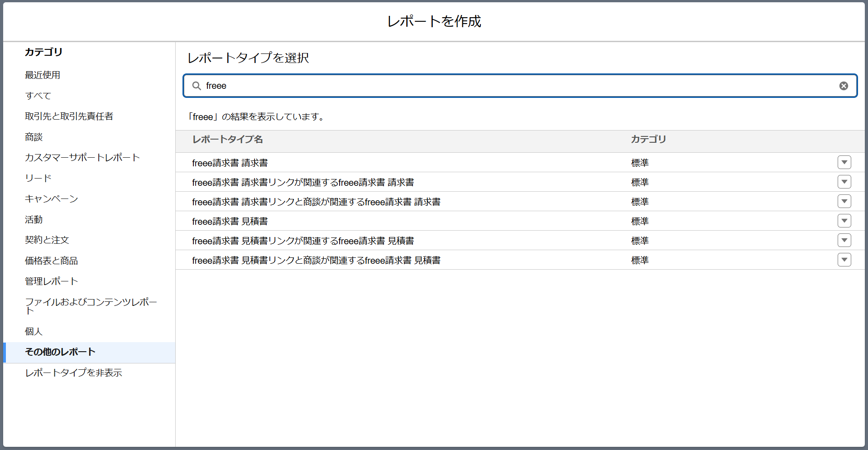Image resolution: width=868 pixels, height=450 pixels.
Task: Choose freee請求書 見積書リンクと商談が関連する report type
Action: pyautogui.click(x=316, y=260)
